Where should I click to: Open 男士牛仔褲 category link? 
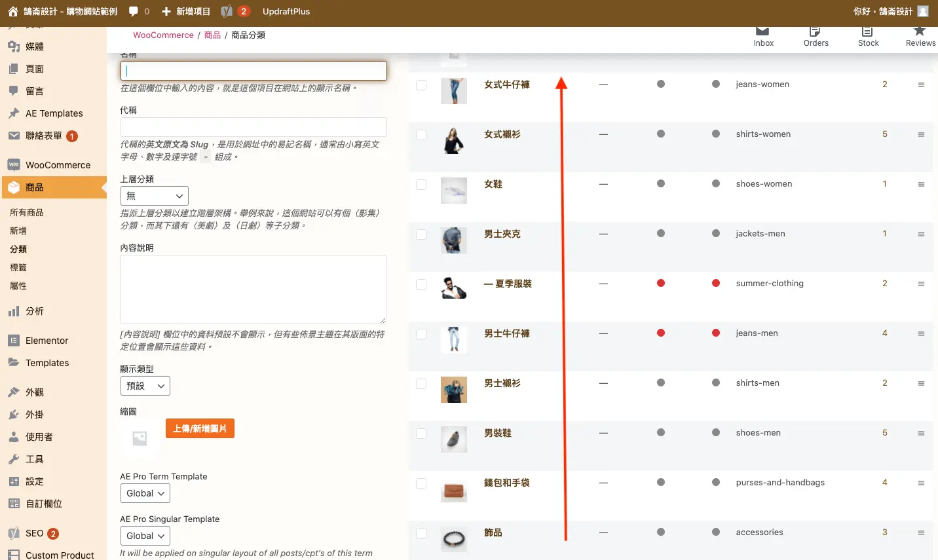[507, 333]
